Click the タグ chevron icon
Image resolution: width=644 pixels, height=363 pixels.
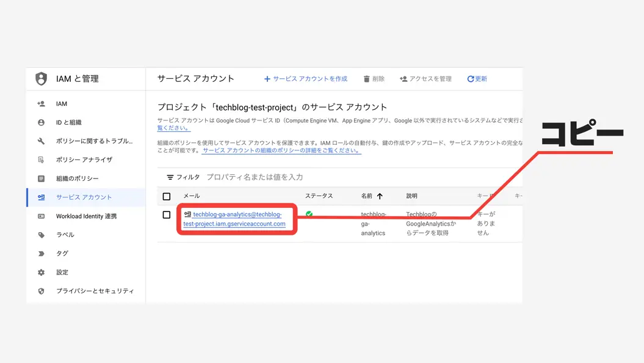coord(41,254)
